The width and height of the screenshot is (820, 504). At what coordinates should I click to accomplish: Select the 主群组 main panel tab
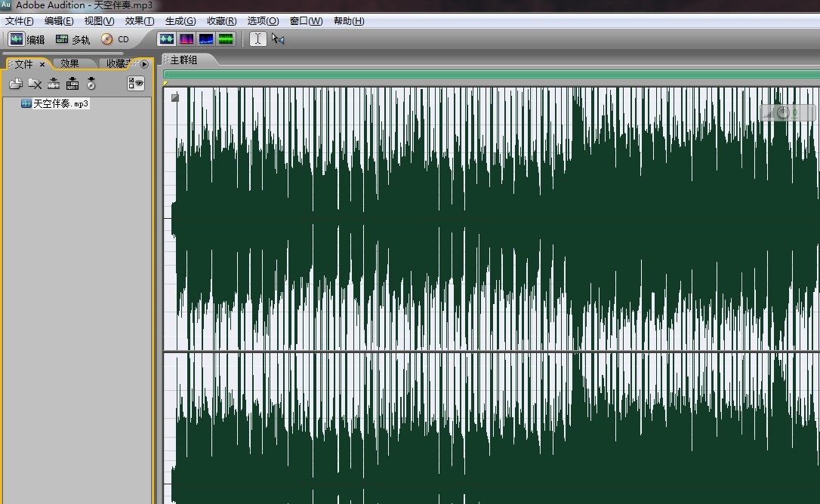(x=183, y=60)
